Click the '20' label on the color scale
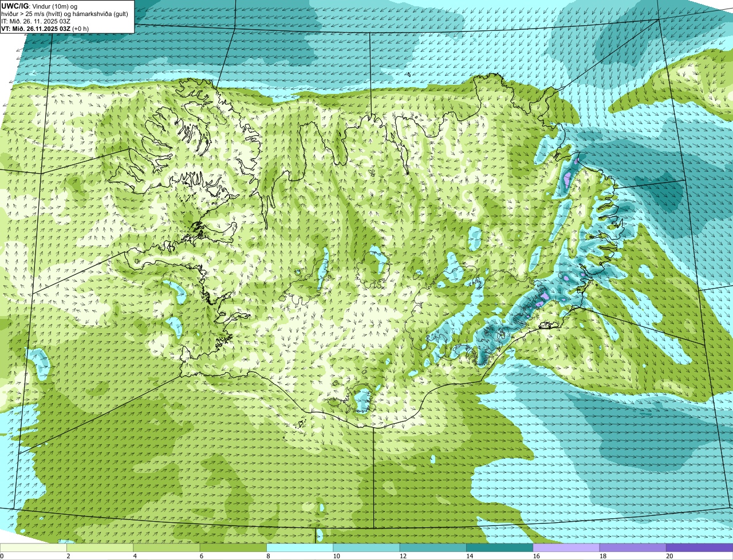This screenshot has width=733, height=560. 669,556
